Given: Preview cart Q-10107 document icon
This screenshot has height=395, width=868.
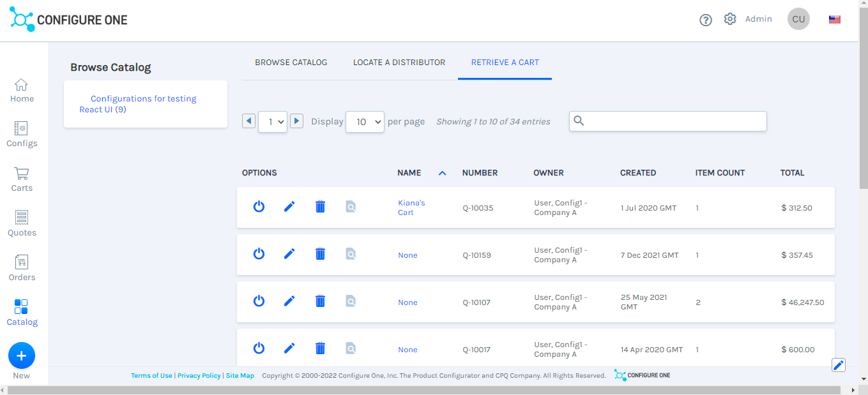Looking at the screenshot, I should coord(351,301).
